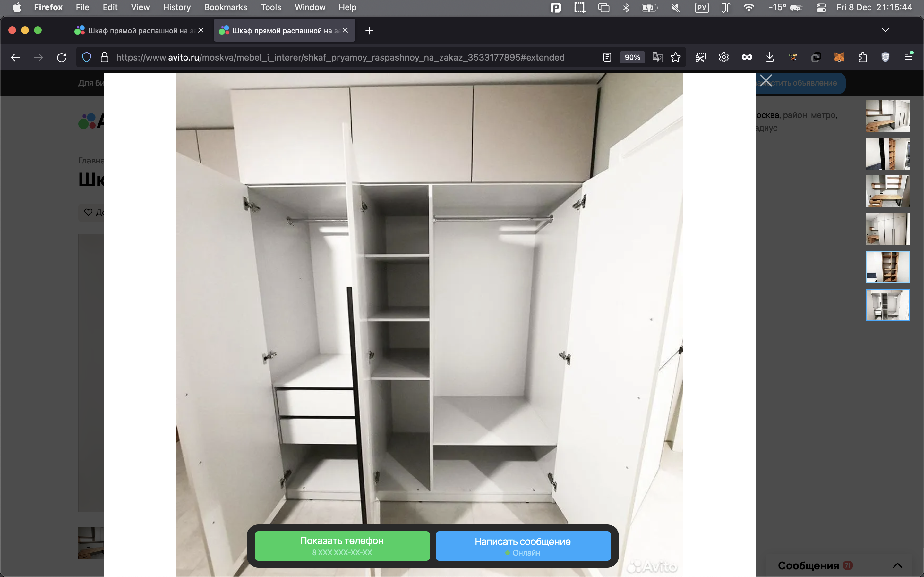924x577 pixels.
Task: Click Написать сообщение button
Action: coord(523,546)
